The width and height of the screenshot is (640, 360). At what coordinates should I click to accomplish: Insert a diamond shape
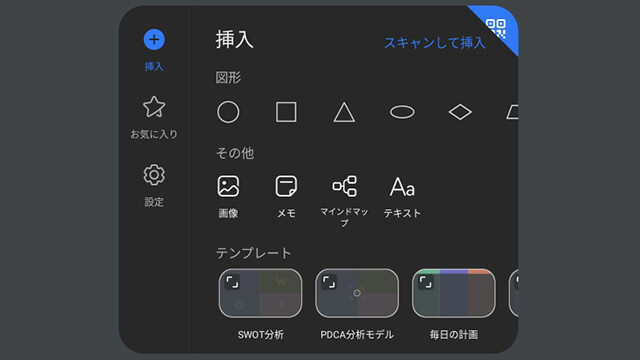tap(460, 112)
